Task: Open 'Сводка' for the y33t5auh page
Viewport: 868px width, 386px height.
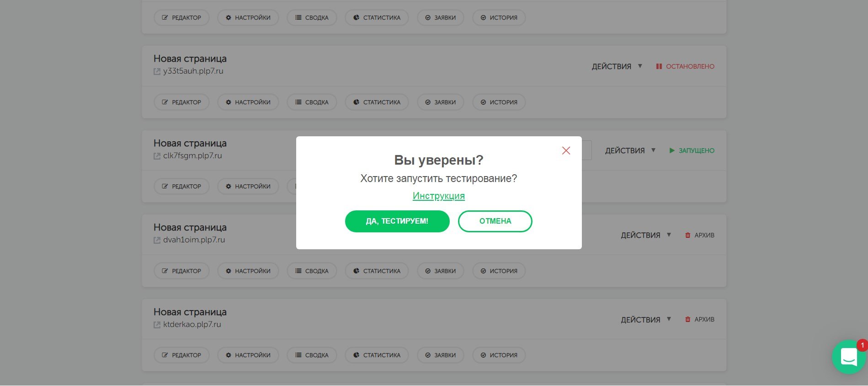Action: click(x=312, y=102)
